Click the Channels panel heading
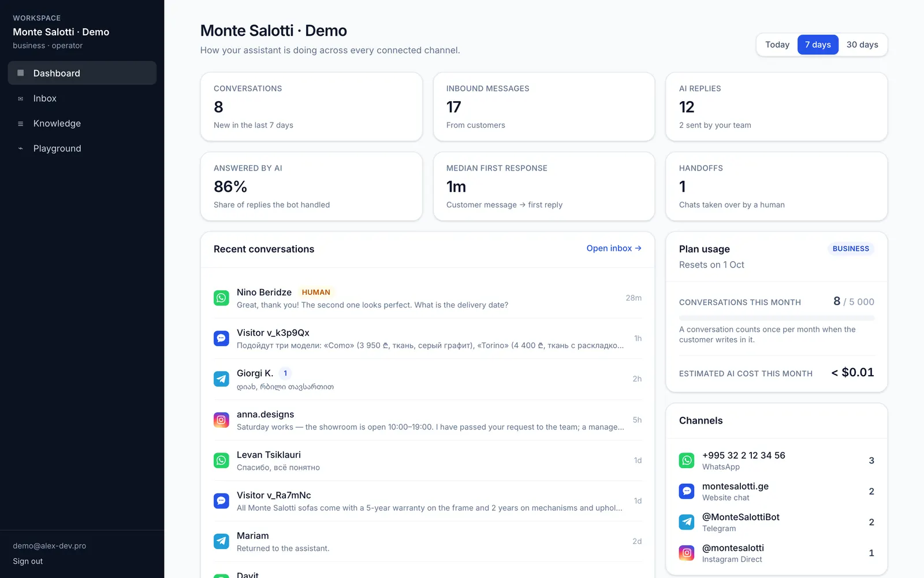Image resolution: width=924 pixels, height=578 pixels. coord(701,421)
